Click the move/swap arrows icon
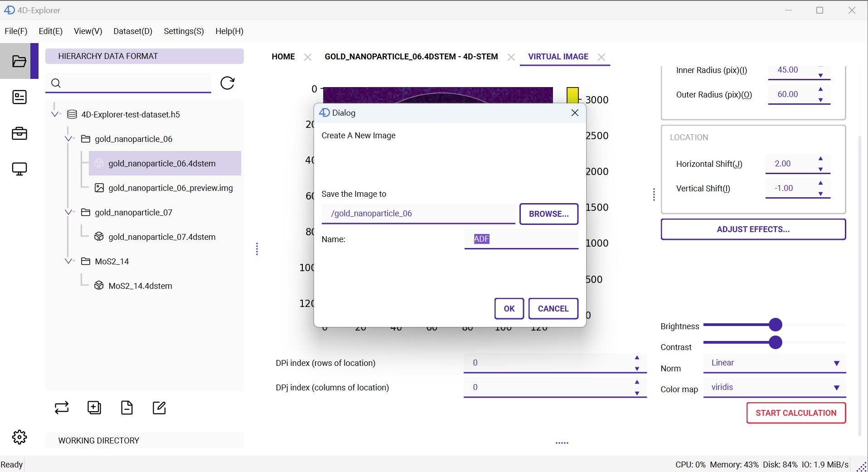The width and height of the screenshot is (868, 472). [62, 408]
